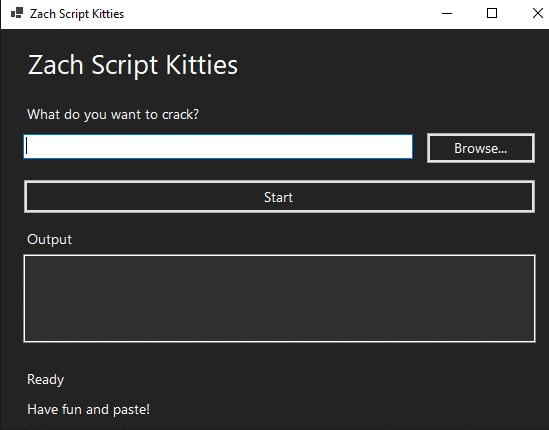Viewport: 549px width, 430px height.
Task: Click the 'Output' label
Action: pyautogui.click(x=49, y=240)
